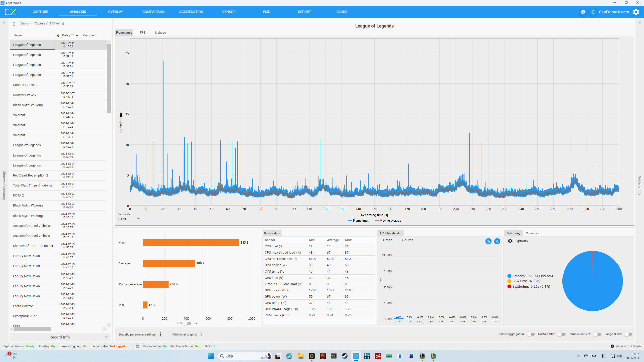Open Microsoft Edge from the taskbar
The image size is (644, 362).
tap(289, 356)
